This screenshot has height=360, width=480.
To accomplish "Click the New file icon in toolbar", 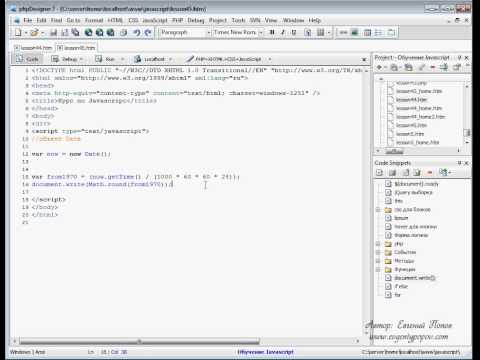I will [x=18, y=32].
